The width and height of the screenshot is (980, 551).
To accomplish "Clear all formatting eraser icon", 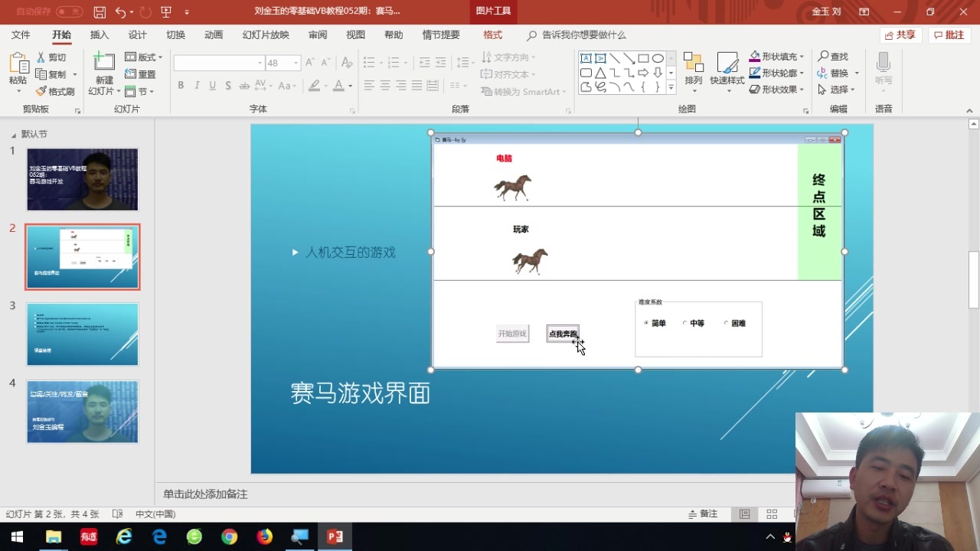I will pos(347,63).
